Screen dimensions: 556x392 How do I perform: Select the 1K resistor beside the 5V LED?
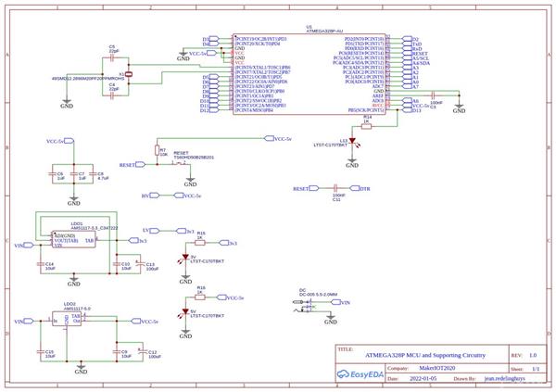200,297
